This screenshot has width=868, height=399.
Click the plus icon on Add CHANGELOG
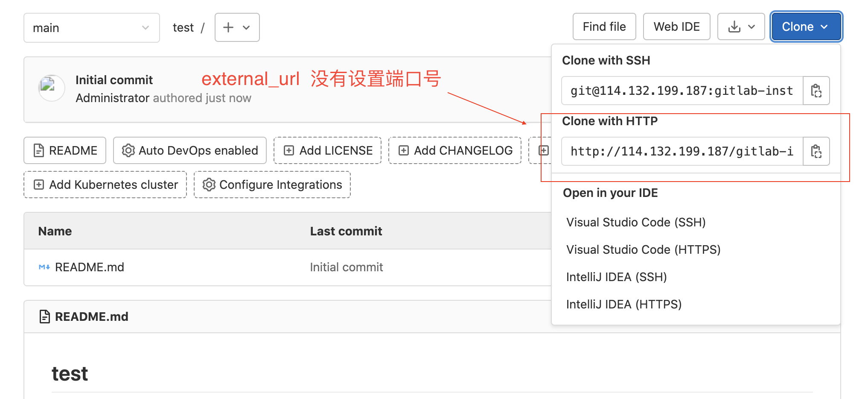point(404,150)
